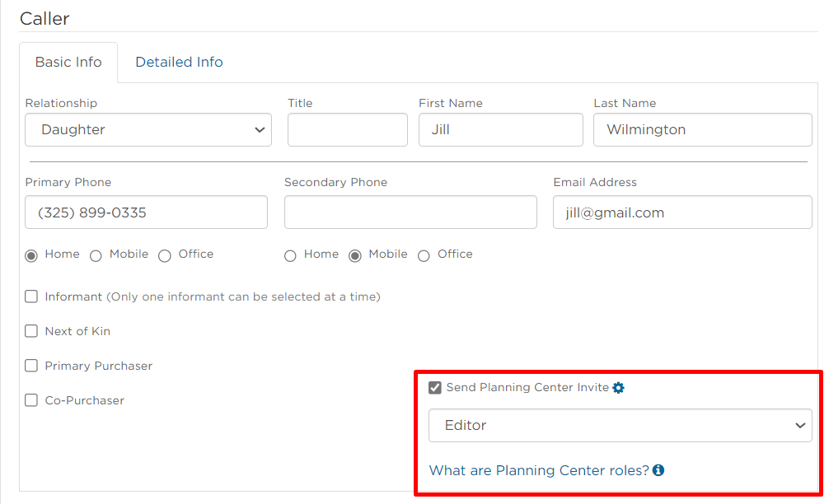The height and width of the screenshot is (504, 829).
Task: Enable the Co-Purchaser checkbox
Action: (30, 400)
